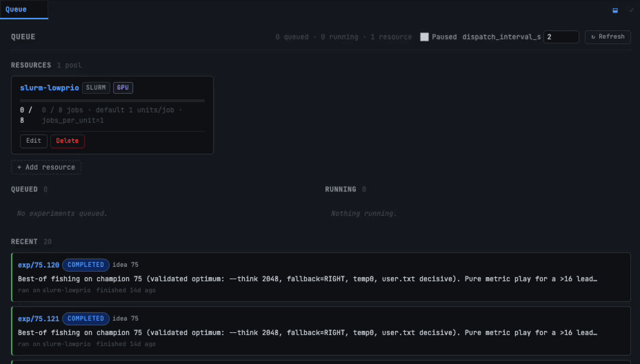This screenshot has height=364, width=640.
Task: Select the exp/75.121 description text
Action: click(308, 333)
